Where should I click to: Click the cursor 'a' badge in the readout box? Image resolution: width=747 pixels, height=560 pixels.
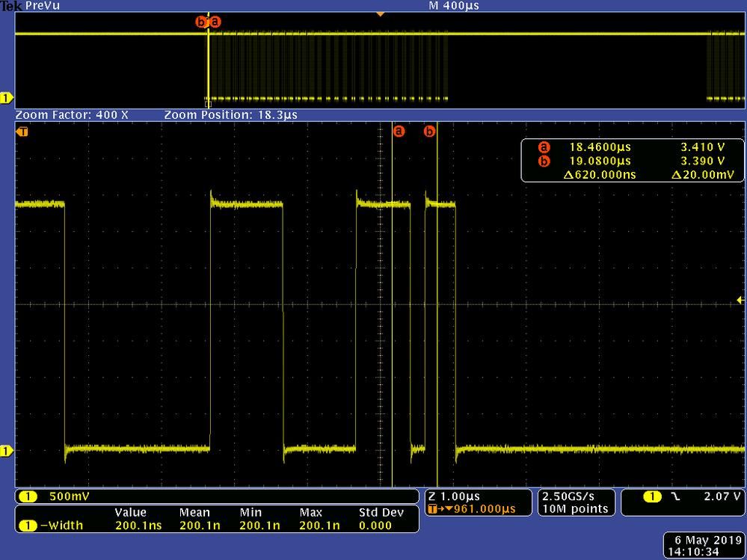click(544, 147)
